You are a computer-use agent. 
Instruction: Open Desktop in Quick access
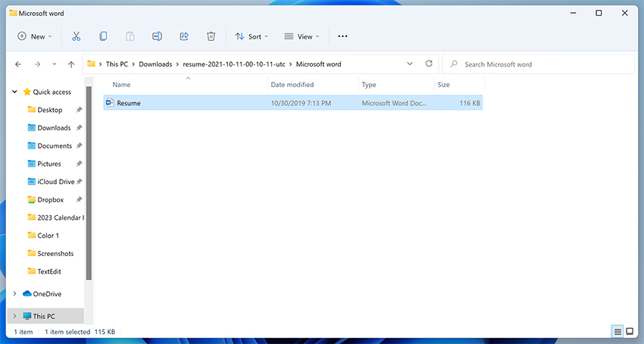click(50, 110)
